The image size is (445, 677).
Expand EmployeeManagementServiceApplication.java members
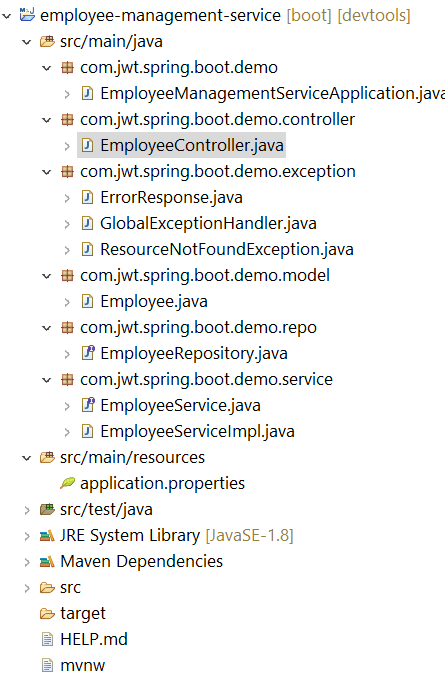(x=67, y=94)
